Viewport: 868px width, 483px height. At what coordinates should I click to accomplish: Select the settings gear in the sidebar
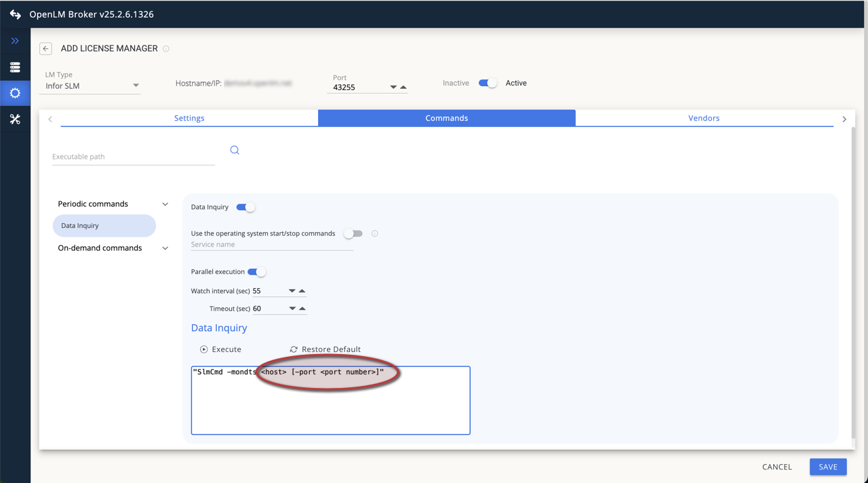coord(14,93)
